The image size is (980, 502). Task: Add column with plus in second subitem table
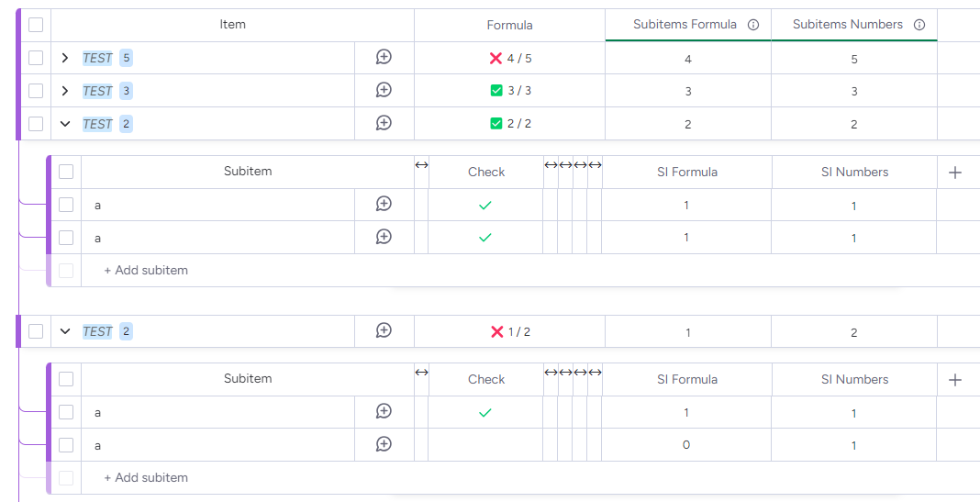(955, 379)
